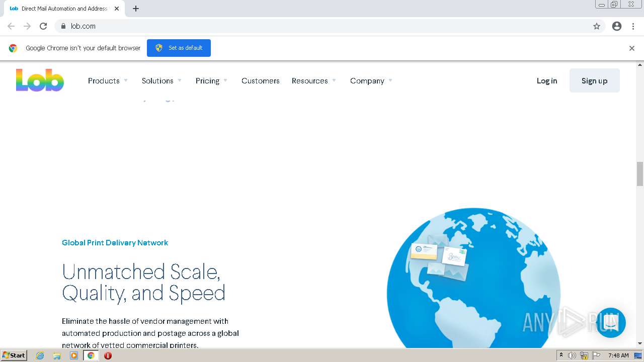The image size is (644, 362).
Task: Show hidden system tray icons
Action: pyautogui.click(x=561, y=355)
